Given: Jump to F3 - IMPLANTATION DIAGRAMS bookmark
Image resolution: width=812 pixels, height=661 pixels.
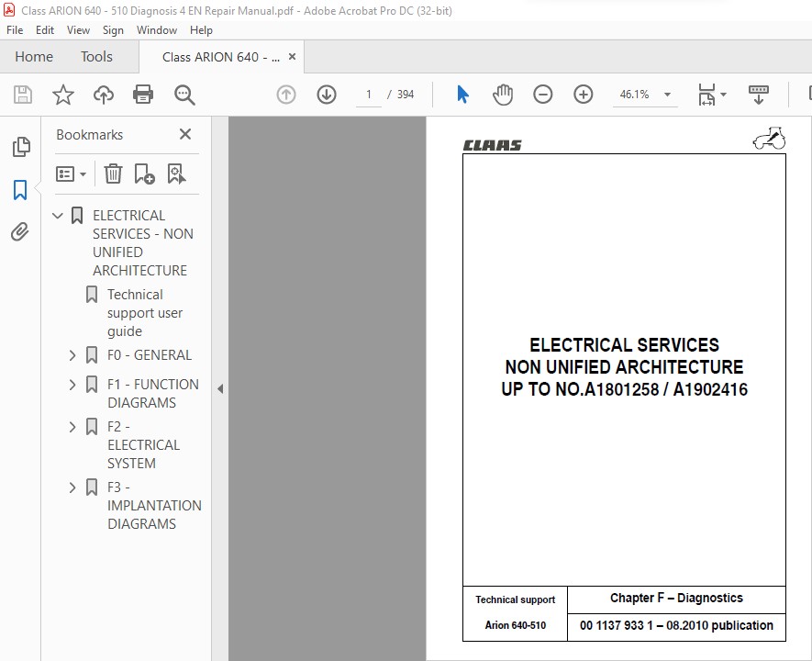Looking at the screenshot, I should click(154, 506).
